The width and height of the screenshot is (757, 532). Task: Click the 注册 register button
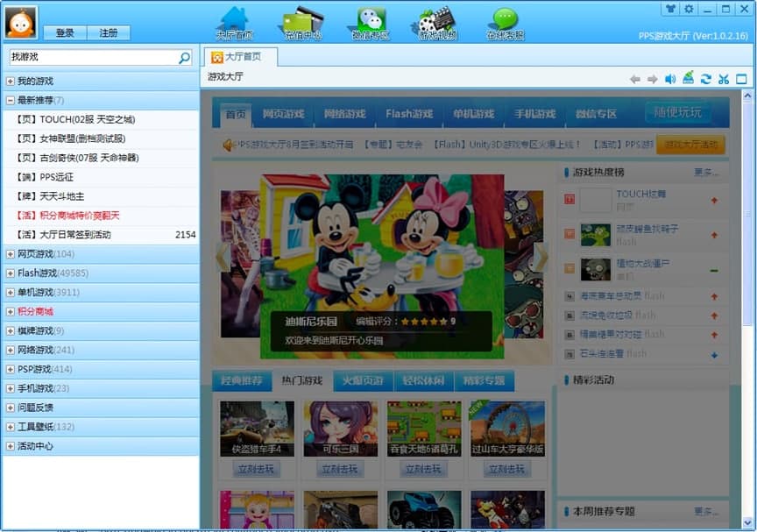[109, 32]
